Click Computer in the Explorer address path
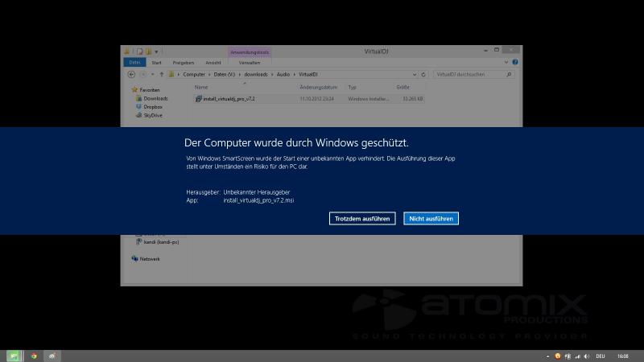Image resolution: width=644 pixels, height=362 pixels. [x=194, y=74]
